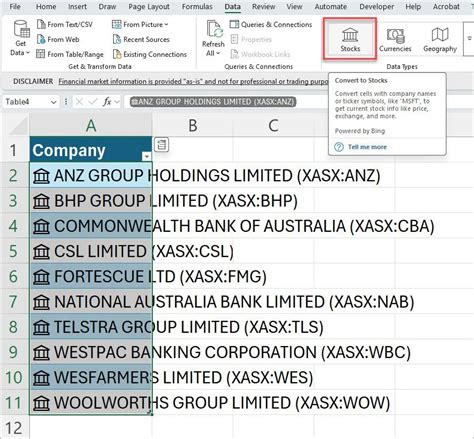Open the Acrobat tab

pos(446,6)
